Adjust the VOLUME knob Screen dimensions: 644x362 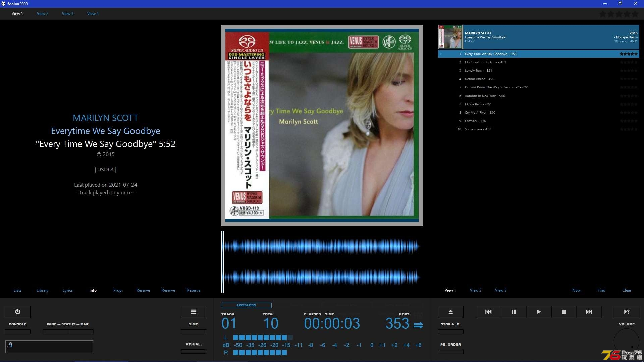(626, 341)
